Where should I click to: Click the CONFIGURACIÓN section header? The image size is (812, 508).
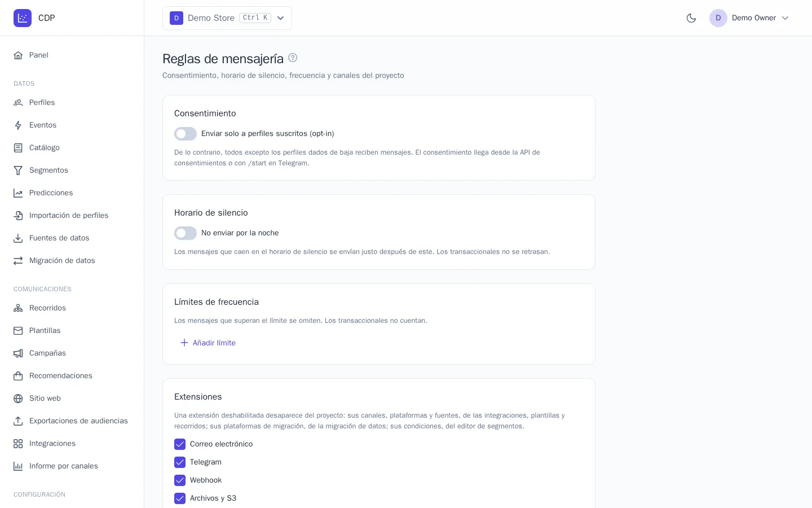point(39,494)
